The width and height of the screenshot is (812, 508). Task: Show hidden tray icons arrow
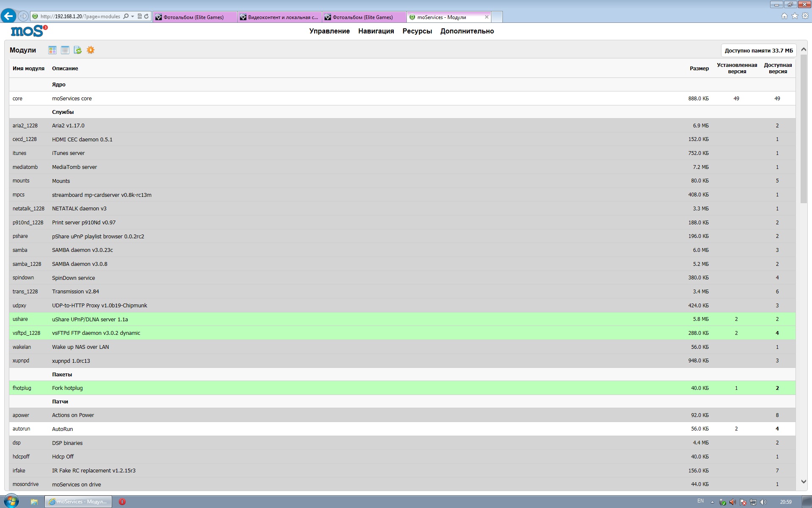click(x=712, y=502)
